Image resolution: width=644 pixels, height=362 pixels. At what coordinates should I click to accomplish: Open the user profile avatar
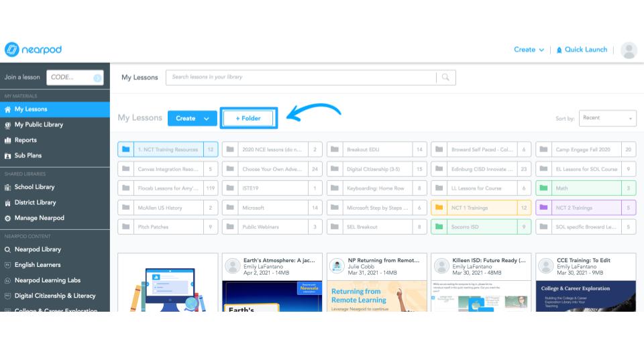coord(629,50)
